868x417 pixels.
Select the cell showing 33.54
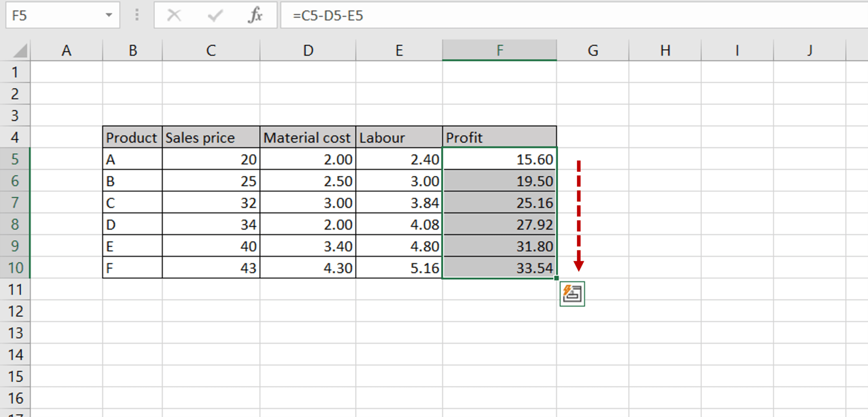click(x=500, y=268)
